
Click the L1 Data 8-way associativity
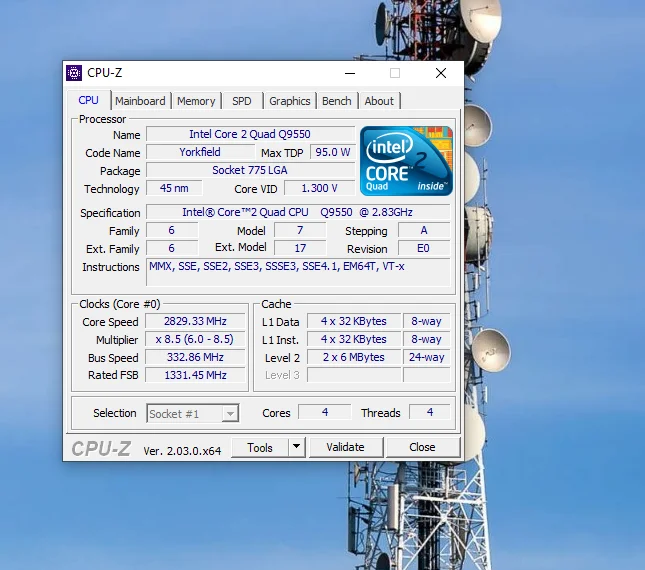[427, 321]
